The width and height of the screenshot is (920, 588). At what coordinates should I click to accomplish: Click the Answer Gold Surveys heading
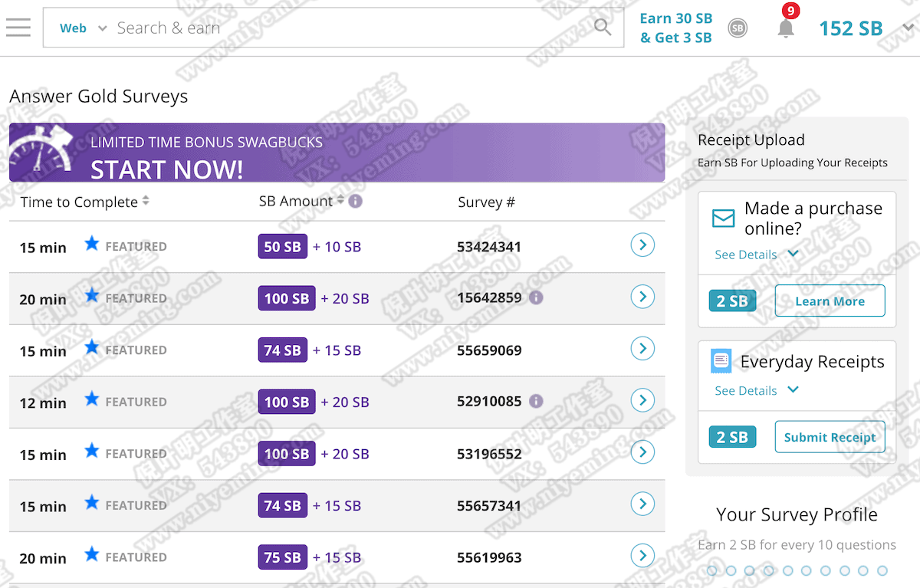tap(98, 97)
